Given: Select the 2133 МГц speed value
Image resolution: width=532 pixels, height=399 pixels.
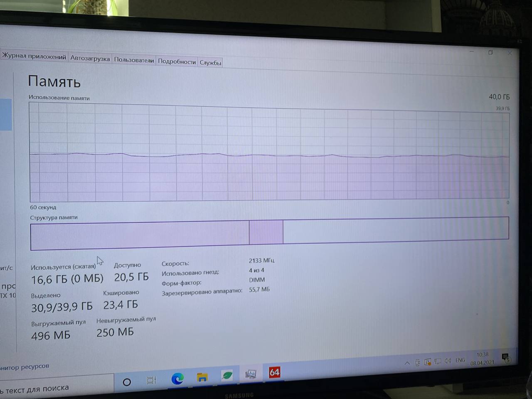Looking at the screenshot, I should coord(261,261).
